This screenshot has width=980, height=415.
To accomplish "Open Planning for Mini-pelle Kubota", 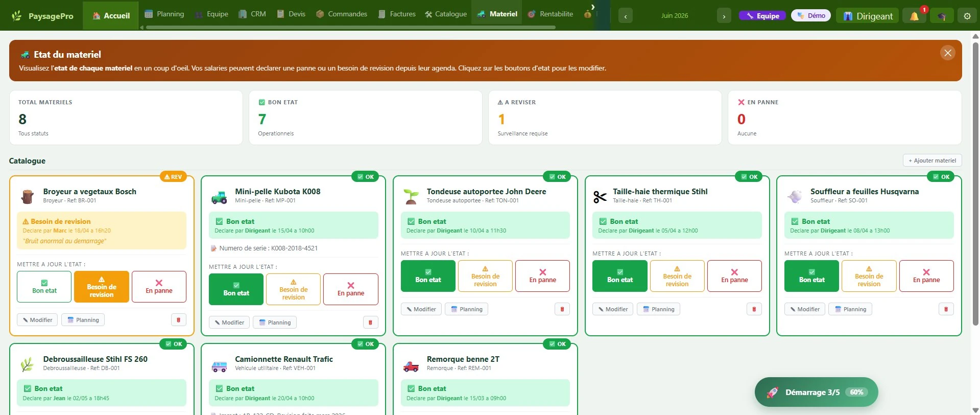I will pos(275,322).
